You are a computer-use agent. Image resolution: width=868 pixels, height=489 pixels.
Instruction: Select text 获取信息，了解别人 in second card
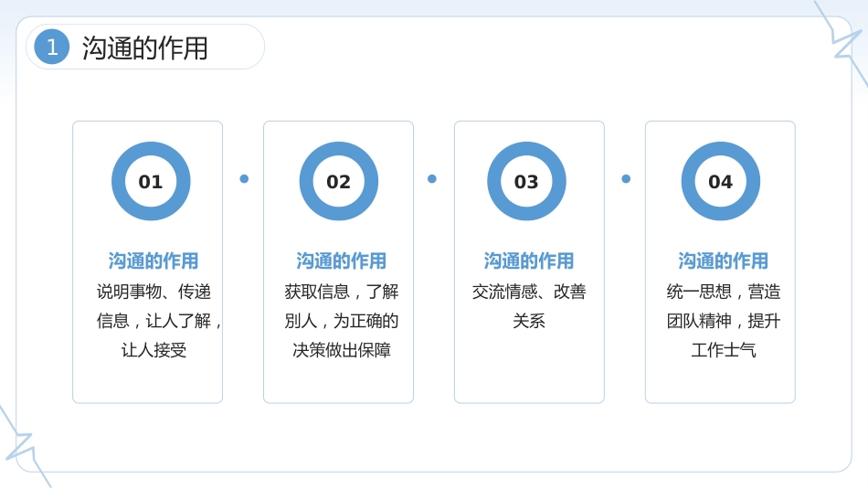[x=341, y=305]
